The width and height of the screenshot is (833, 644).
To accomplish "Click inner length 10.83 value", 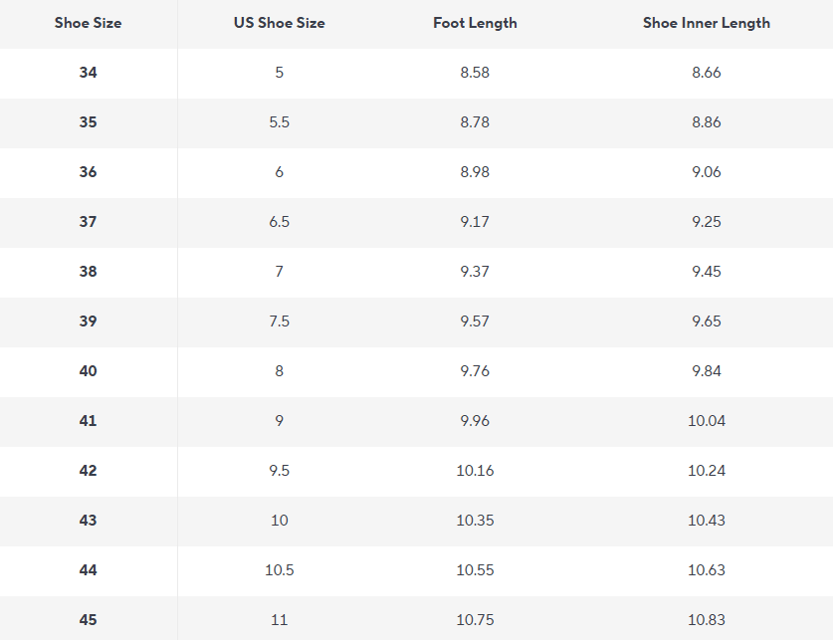I will click(x=706, y=619).
